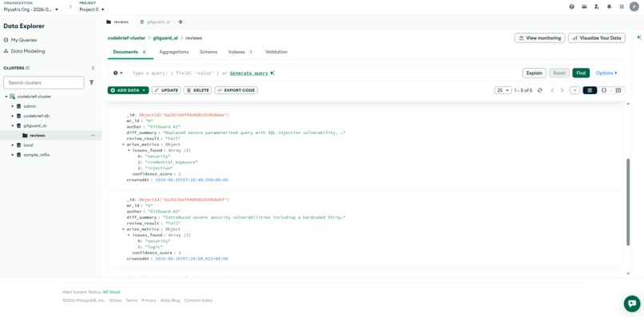
Task: Open the AI sparkle assistant side icon
Action: coord(639,38)
